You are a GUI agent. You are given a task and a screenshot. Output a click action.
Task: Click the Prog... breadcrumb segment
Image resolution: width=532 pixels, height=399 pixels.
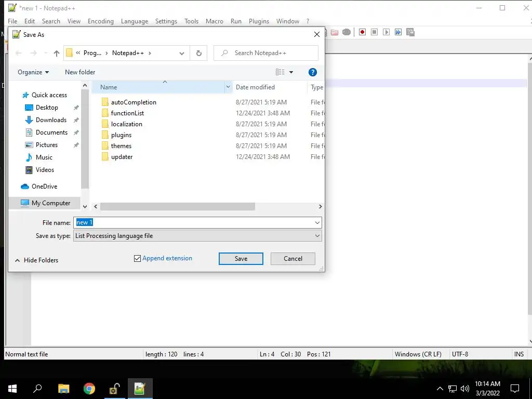point(92,54)
